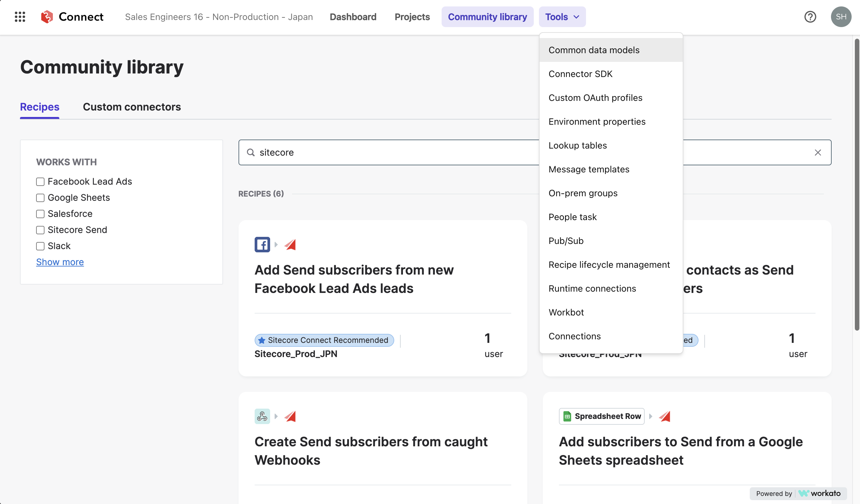Click the Sitecore Connect logo
860x504 pixels.
coord(72,17)
